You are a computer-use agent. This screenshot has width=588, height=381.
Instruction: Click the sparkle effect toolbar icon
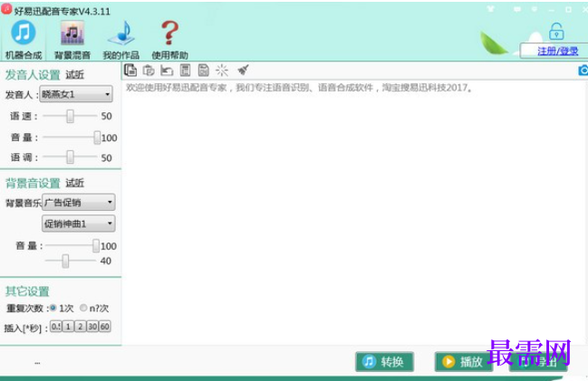tap(222, 70)
